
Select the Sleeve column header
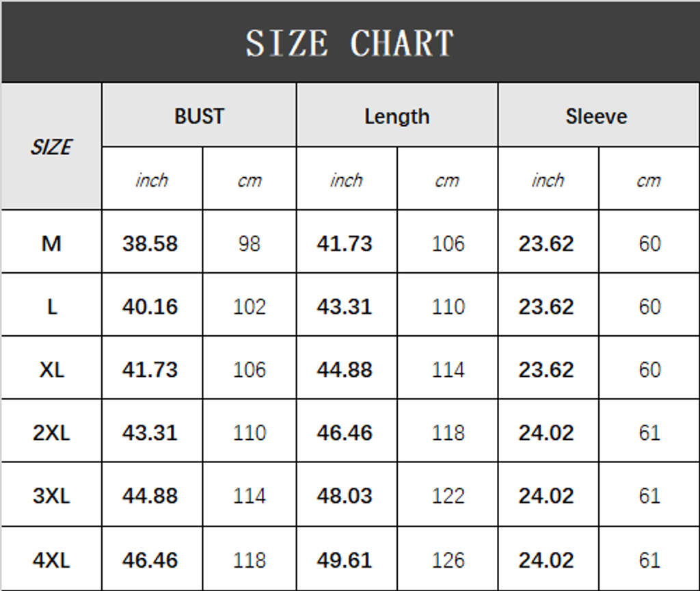[x=596, y=116]
